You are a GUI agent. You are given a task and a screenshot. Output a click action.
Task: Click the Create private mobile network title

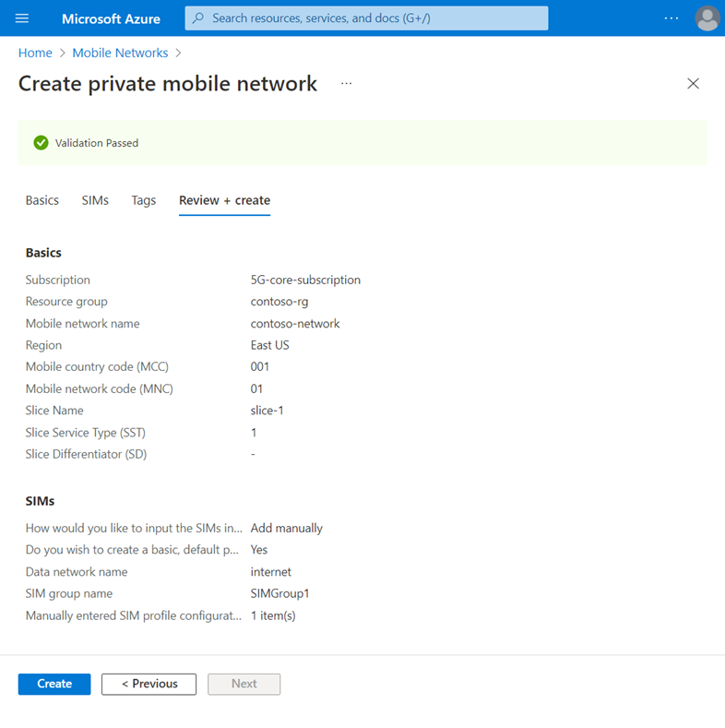pyautogui.click(x=168, y=84)
